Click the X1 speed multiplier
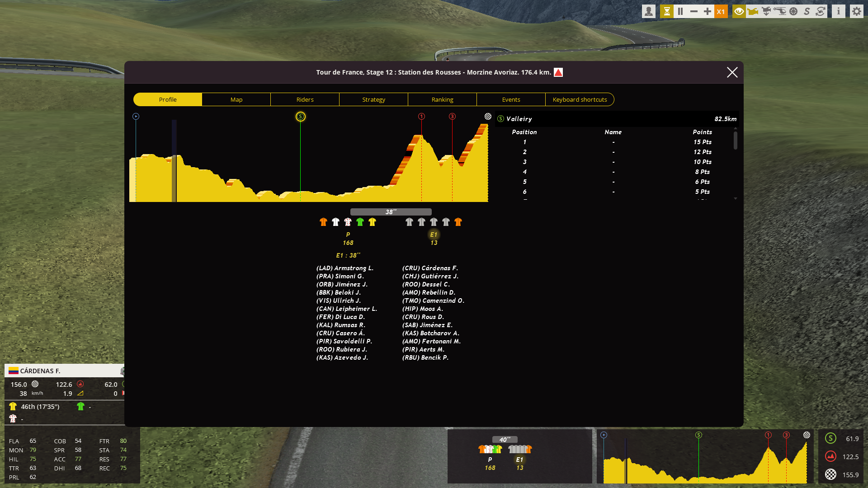 click(721, 11)
